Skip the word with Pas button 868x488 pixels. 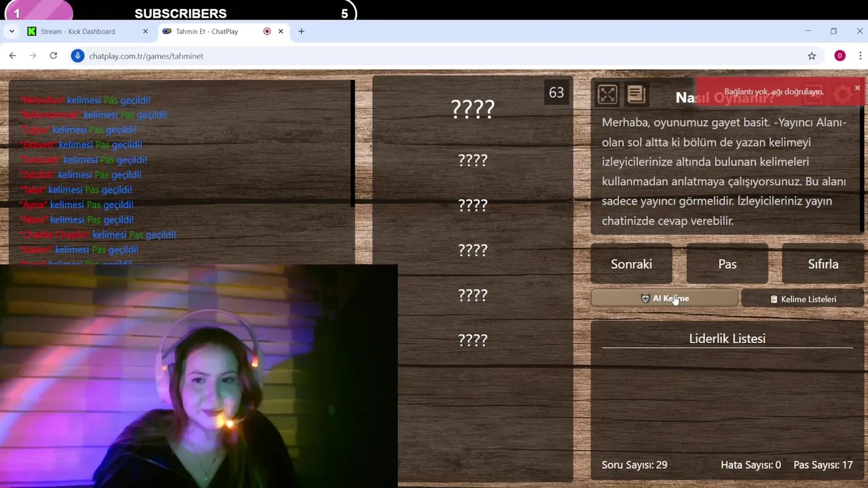point(727,264)
